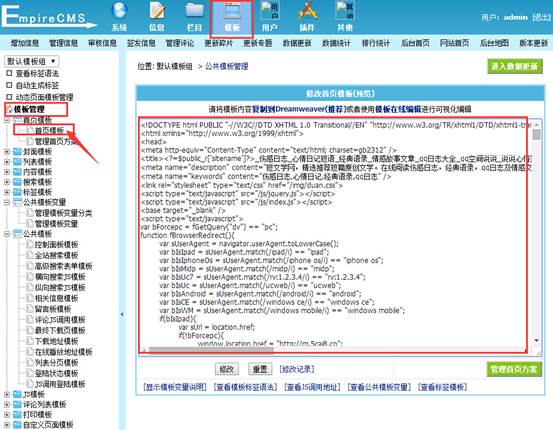Expand the JS模板 tree node
Viewport: 553px width, 430px height.
pos(7,394)
